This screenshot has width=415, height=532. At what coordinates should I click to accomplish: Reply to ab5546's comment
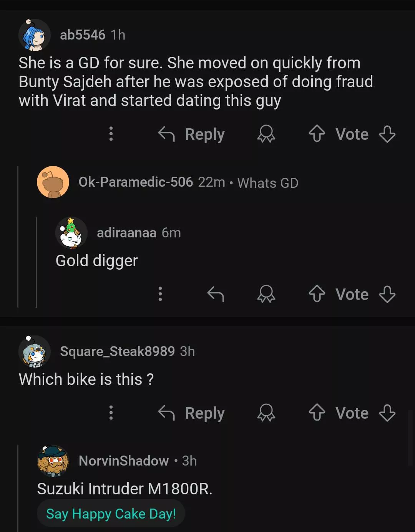(191, 134)
